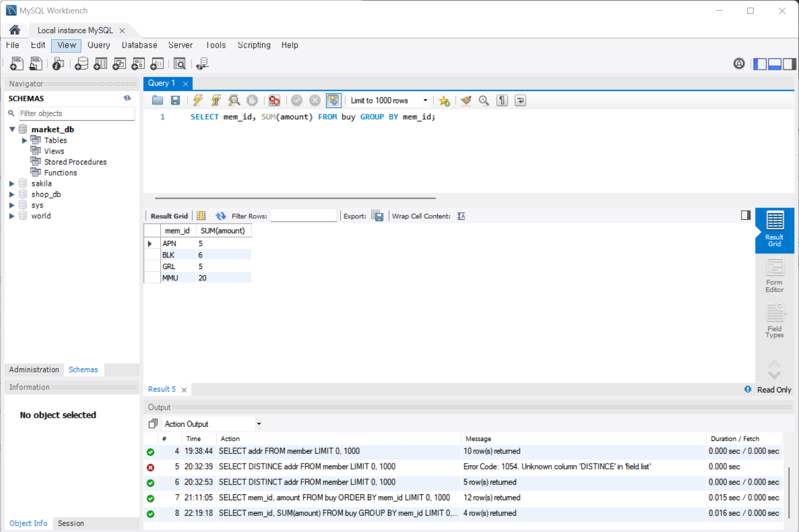Open the home screen tab icon
799x532 pixels.
[15, 30]
